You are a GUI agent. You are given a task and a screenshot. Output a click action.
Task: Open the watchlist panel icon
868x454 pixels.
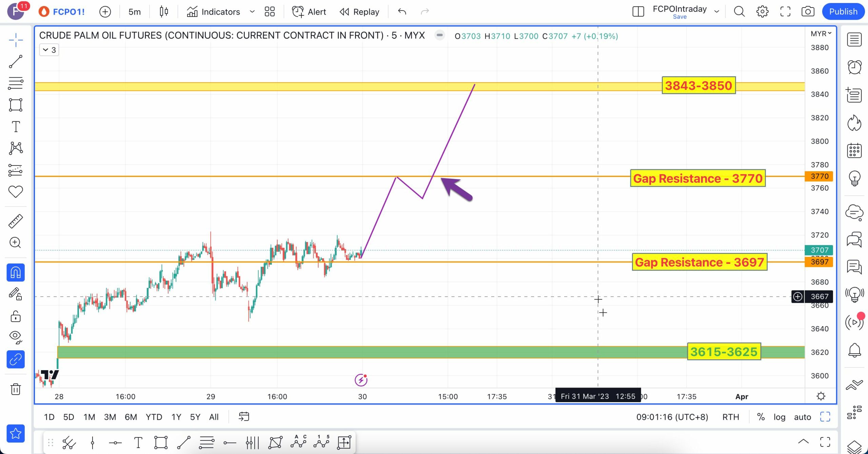(x=854, y=39)
